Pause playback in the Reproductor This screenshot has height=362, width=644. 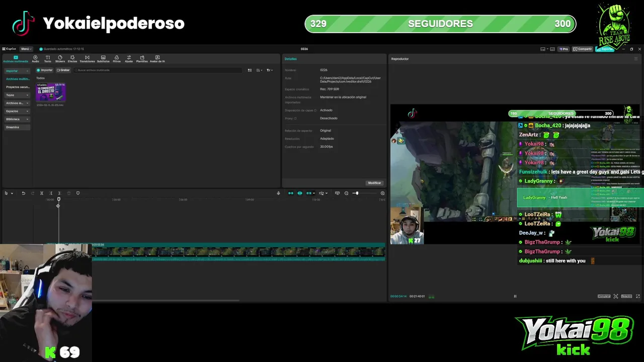tap(515, 296)
